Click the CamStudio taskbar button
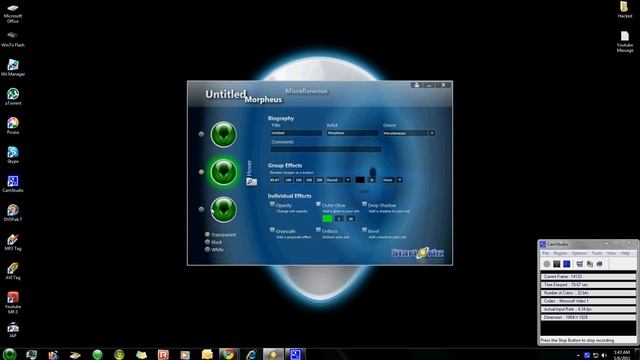Image resolution: width=640 pixels, height=360 pixels. tap(295, 354)
